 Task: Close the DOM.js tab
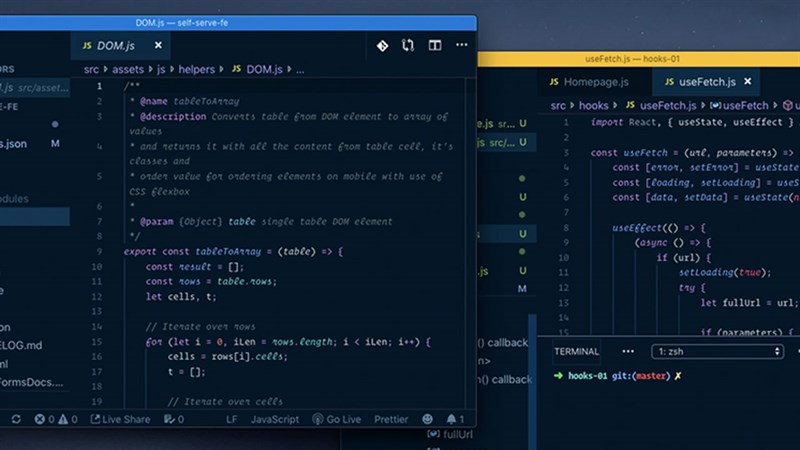point(158,45)
